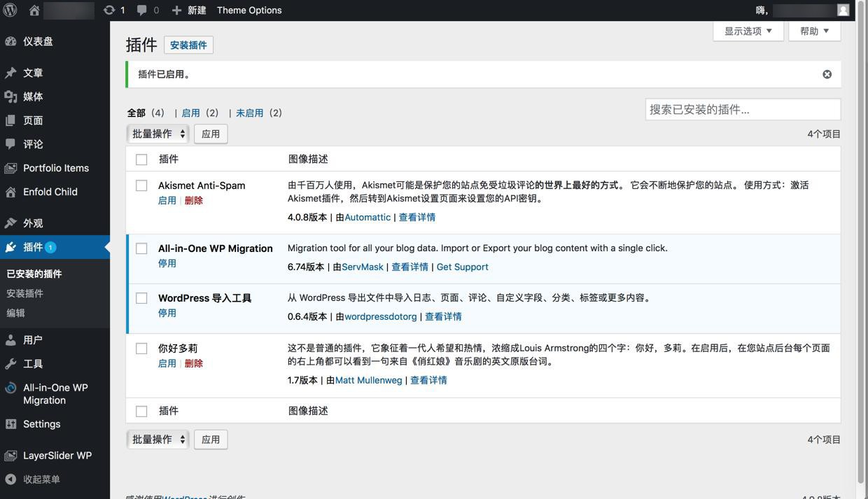The width and height of the screenshot is (868, 499).
Task: Click the 用户 person icon
Action: [10, 340]
